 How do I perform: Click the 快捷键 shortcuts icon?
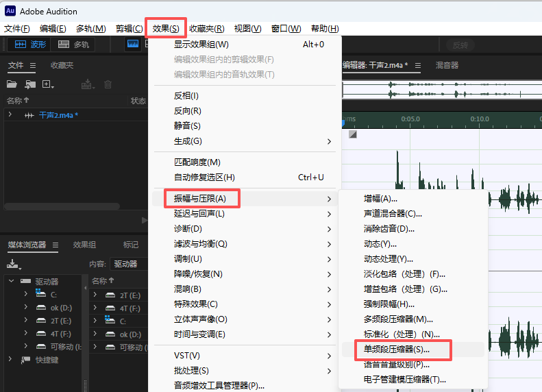[25, 360]
